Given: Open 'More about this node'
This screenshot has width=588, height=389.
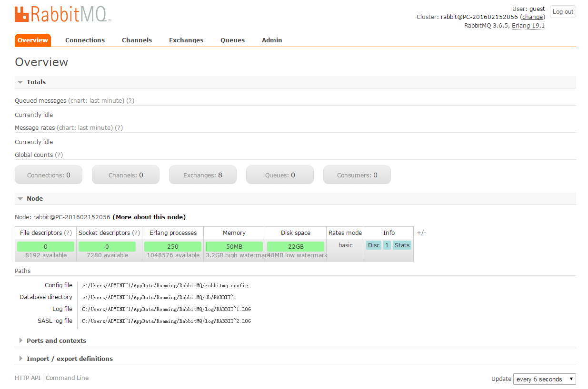Looking at the screenshot, I should (x=149, y=217).
